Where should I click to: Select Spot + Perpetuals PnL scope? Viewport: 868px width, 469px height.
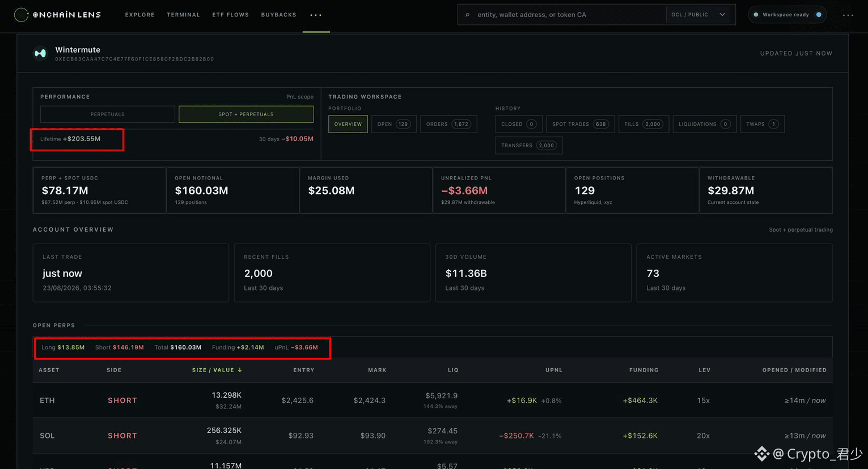[246, 114]
